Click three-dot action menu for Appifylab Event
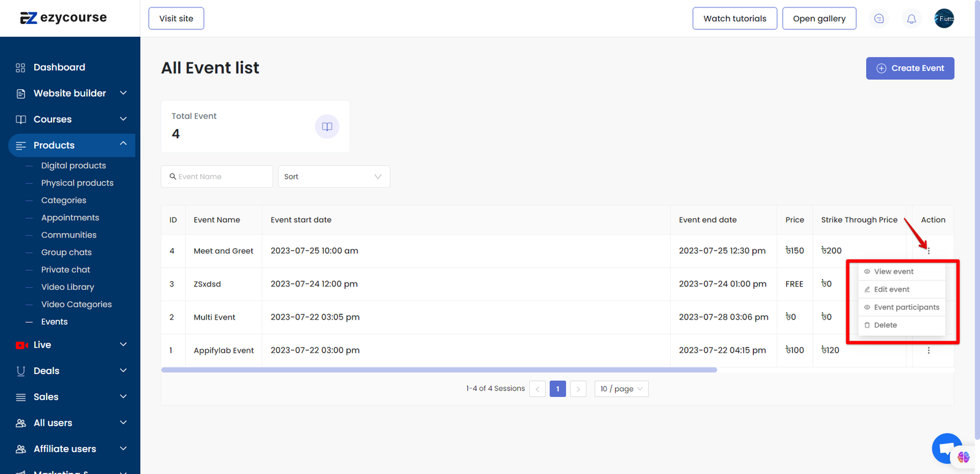980x474 pixels. (x=929, y=350)
